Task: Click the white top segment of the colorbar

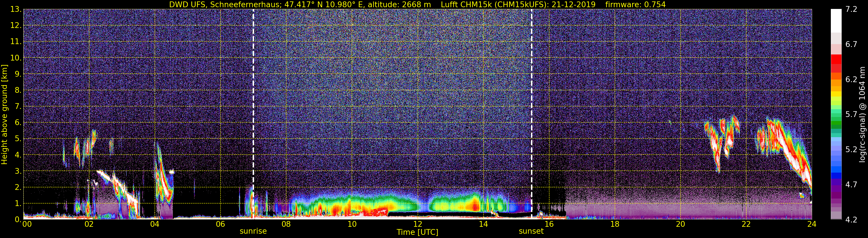Action: [x=836, y=20]
